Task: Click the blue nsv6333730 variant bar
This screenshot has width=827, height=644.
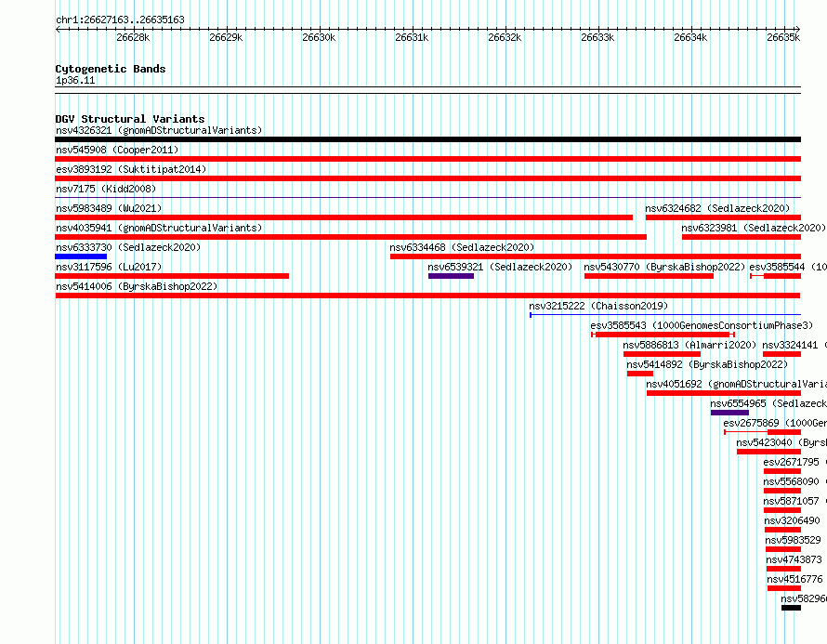Action: (x=81, y=256)
